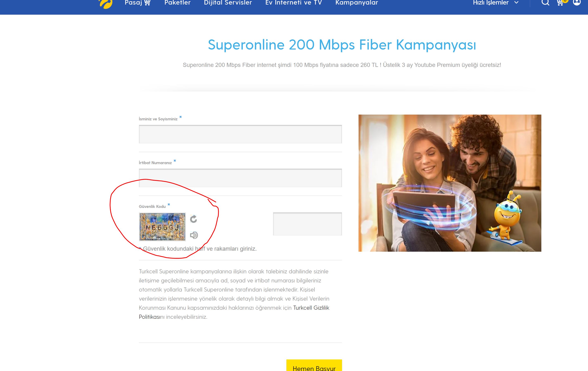Open the Paketler menu
The image size is (588, 371).
177,3
